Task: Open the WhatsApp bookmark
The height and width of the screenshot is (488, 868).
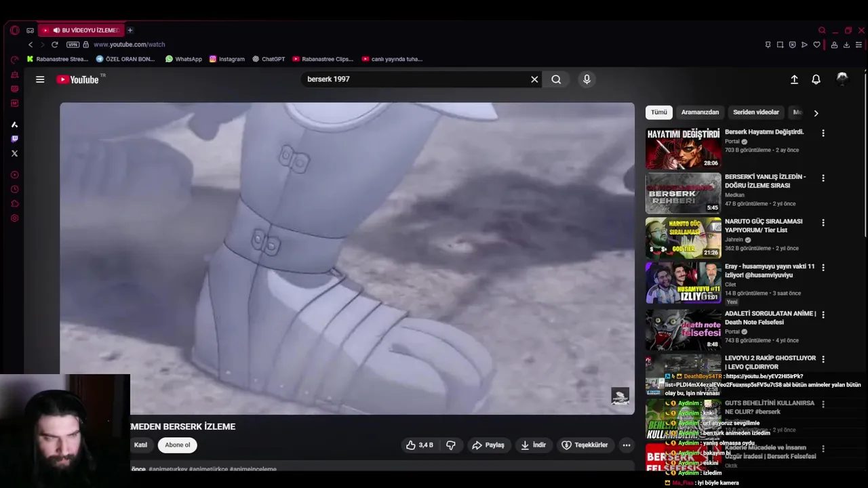Action: tap(184, 59)
